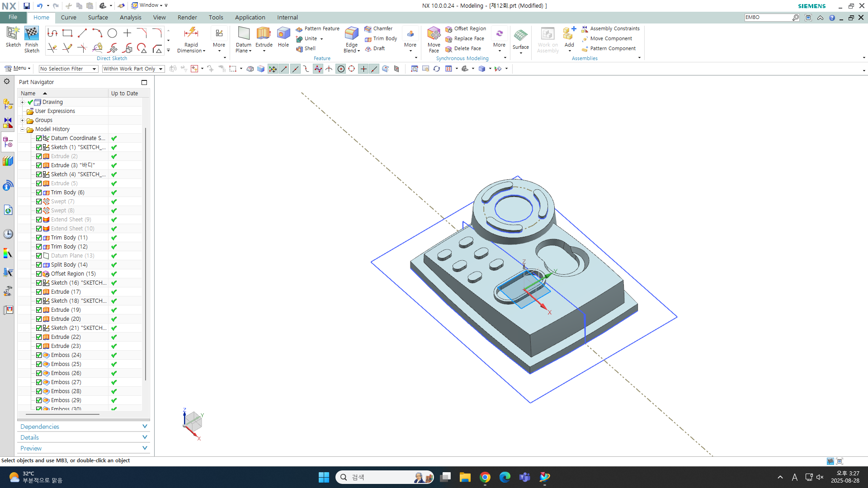The image size is (868, 488).
Task: Click the Edge Blend icon
Action: pyautogui.click(x=351, y=34)
